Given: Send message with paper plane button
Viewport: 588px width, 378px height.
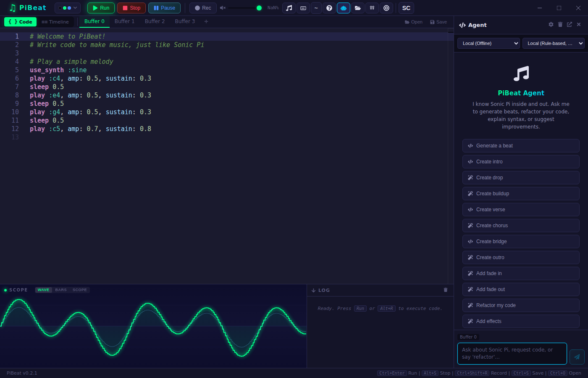Looking at the screenshot, I should 577,357.
